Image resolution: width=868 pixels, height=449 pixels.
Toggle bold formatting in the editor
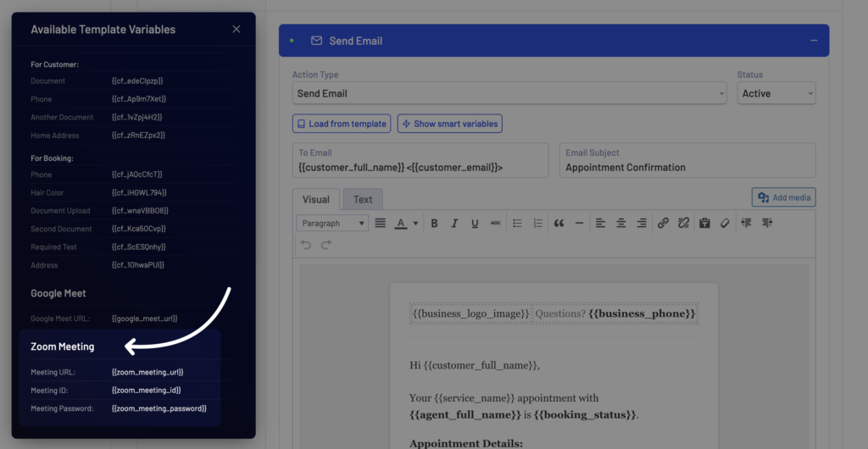[434, 224]
